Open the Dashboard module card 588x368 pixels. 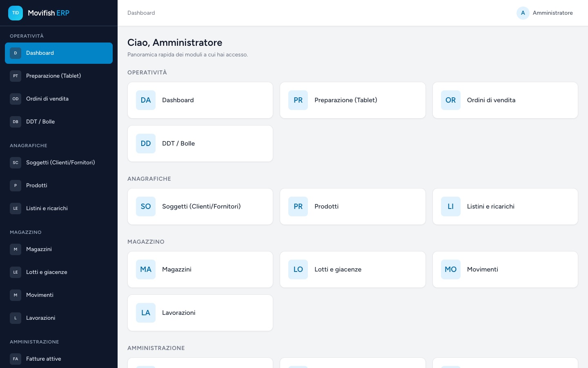pos(200,100)
